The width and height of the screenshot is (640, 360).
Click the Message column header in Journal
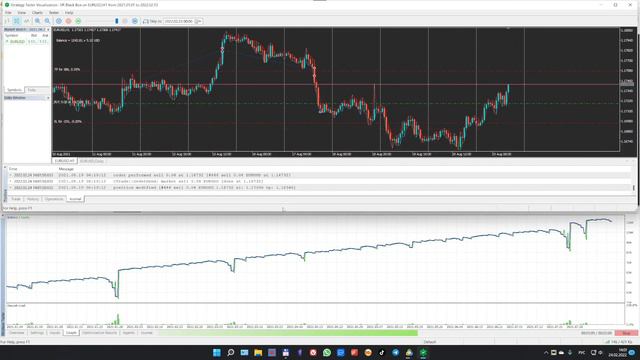pyautogui.click(x=66, y=169)
